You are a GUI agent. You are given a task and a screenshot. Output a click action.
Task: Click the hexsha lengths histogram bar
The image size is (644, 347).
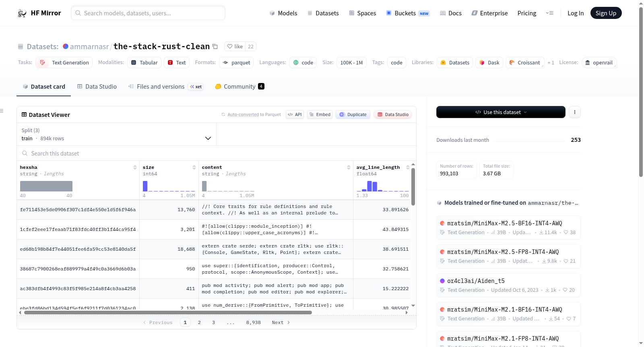[x=46, y=186]
